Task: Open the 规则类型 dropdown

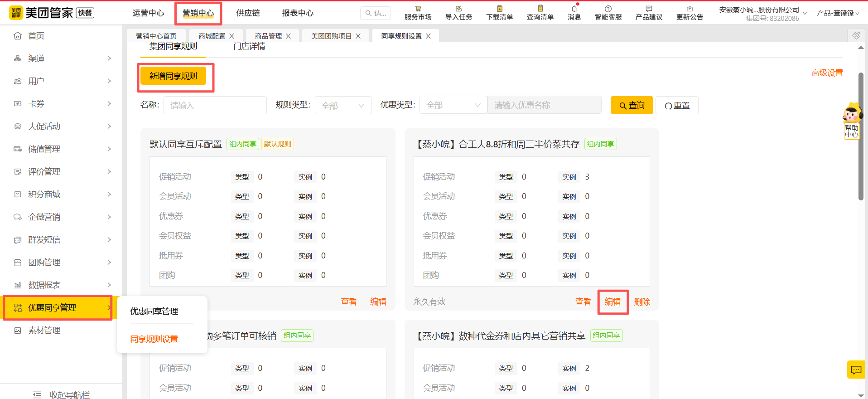Action: pos(343,105)
